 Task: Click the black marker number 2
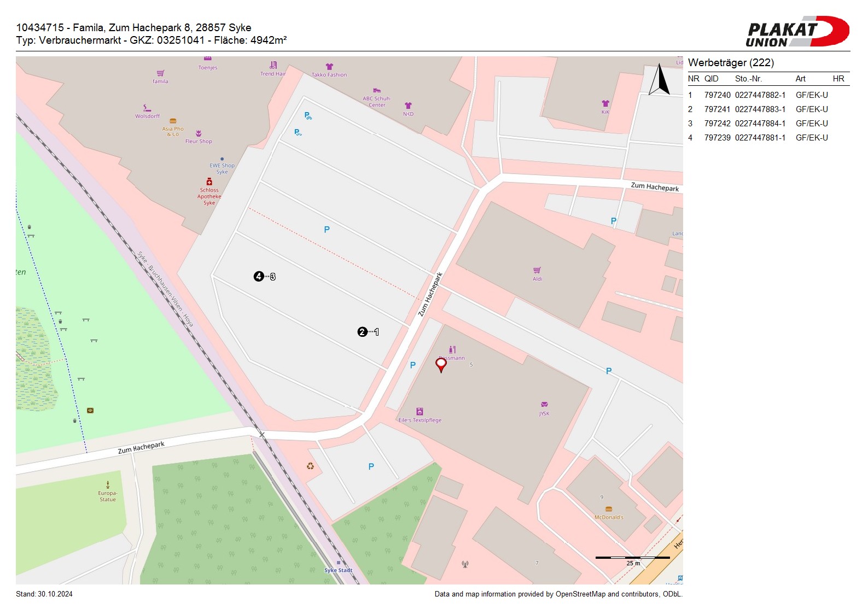(362, 332)
